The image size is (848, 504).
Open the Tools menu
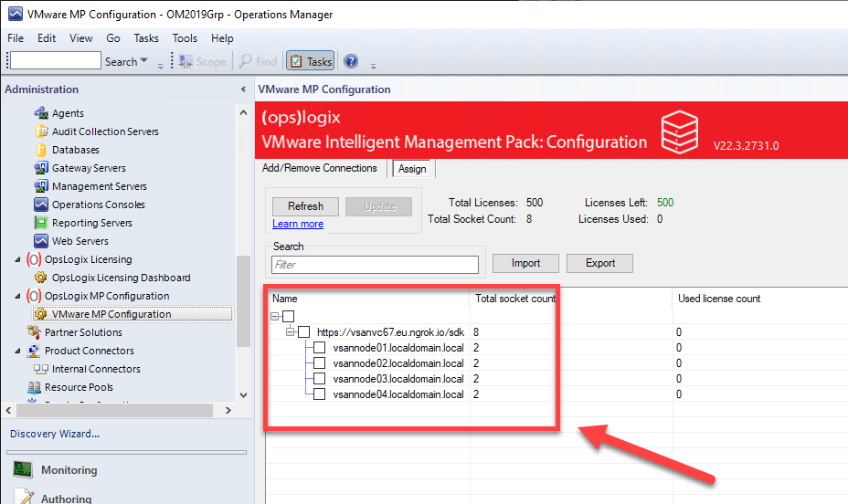click(x=185, y=37)
